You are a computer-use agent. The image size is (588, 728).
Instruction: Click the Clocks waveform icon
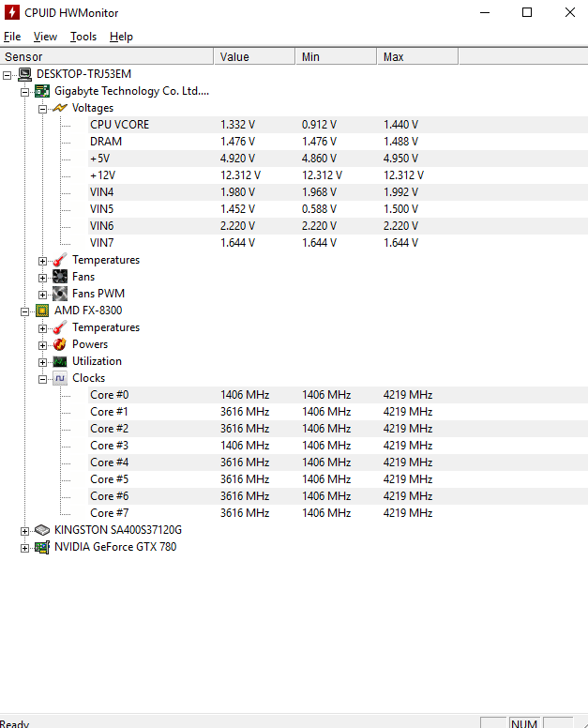click(60, 378)
